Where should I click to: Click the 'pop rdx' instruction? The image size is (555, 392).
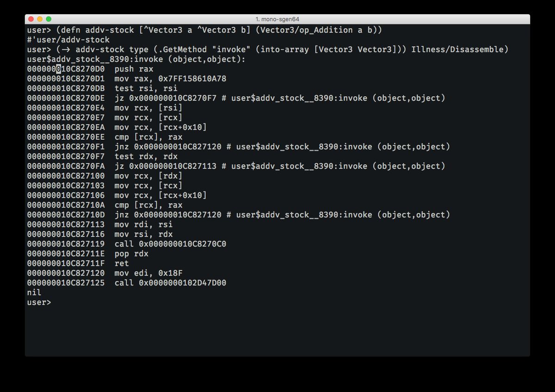point(131,254)
